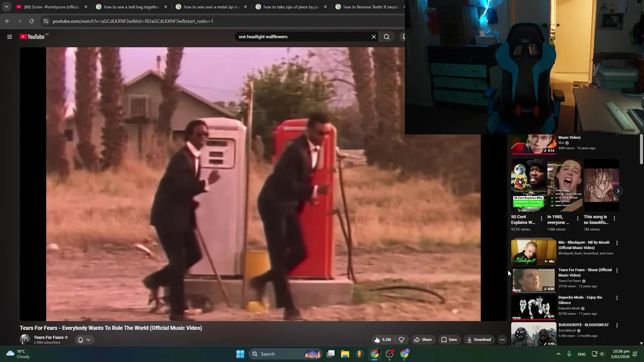The width and height of the screenshot is (644, 362).
Task: Open options for $UICIDEBOY$ BLOODSWEAT video
Action: coord(617,325)
